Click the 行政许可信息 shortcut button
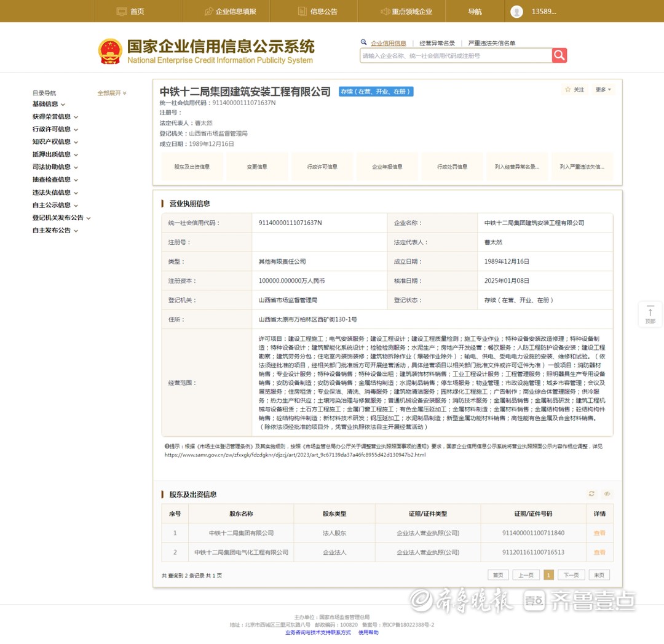This screenshot has height=644, width=664. (322, 167)
